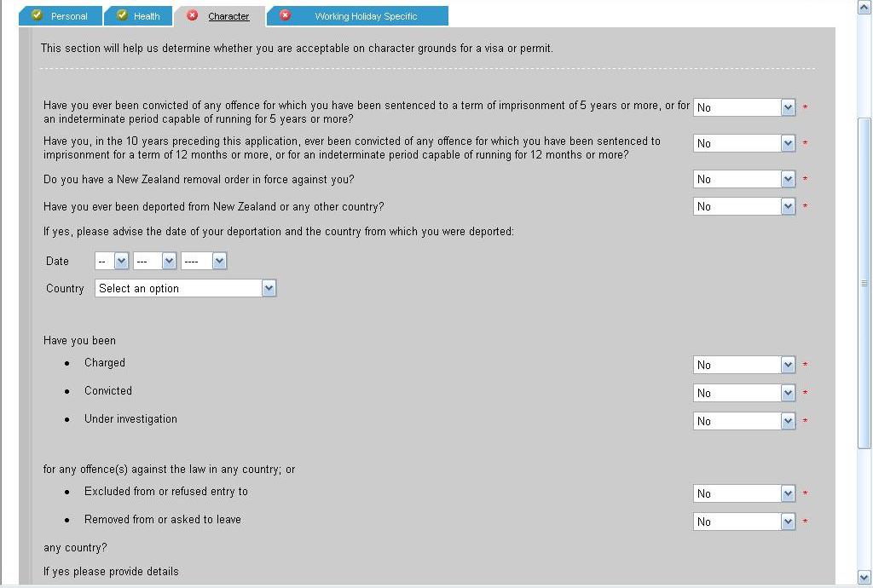
Task: Expand the deportation Country select box
Action: pyautogui.click(x=186, y=288)
